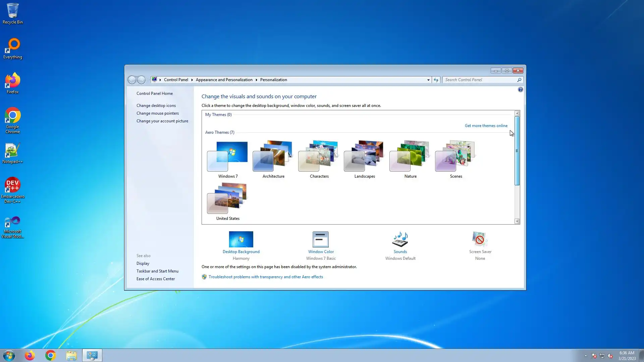Click the search magnifier icon
This screenshot has width=644, height=362.
coord(519,80)
